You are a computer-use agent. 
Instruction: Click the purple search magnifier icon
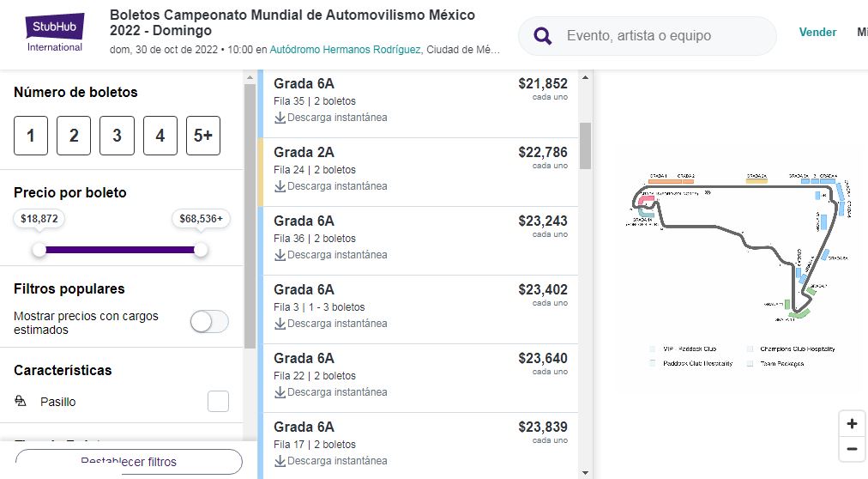coord(542,36)
